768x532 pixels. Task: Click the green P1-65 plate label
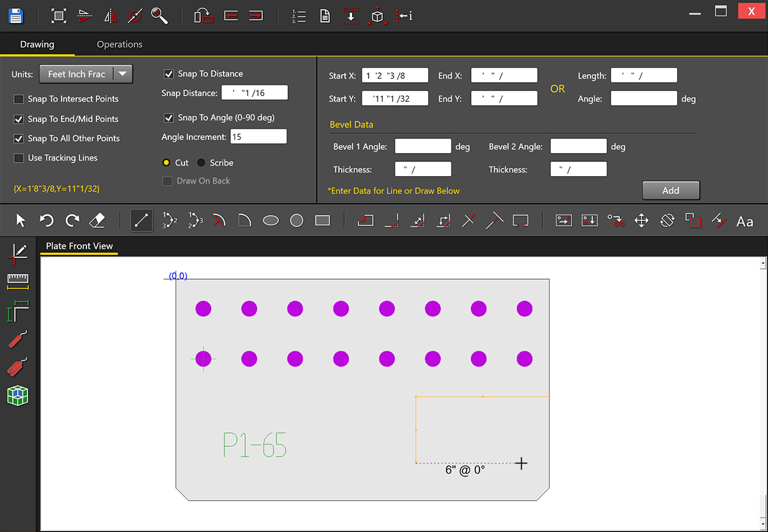[255, 444]
